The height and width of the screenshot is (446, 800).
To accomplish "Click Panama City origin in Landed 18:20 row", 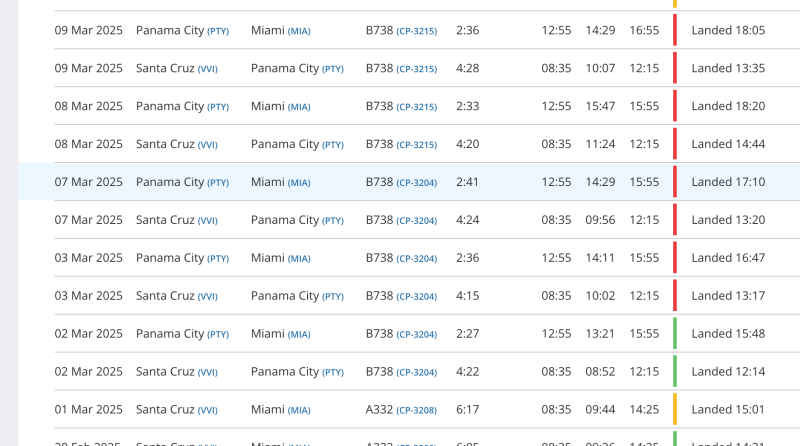I will (x=170, y=106).
